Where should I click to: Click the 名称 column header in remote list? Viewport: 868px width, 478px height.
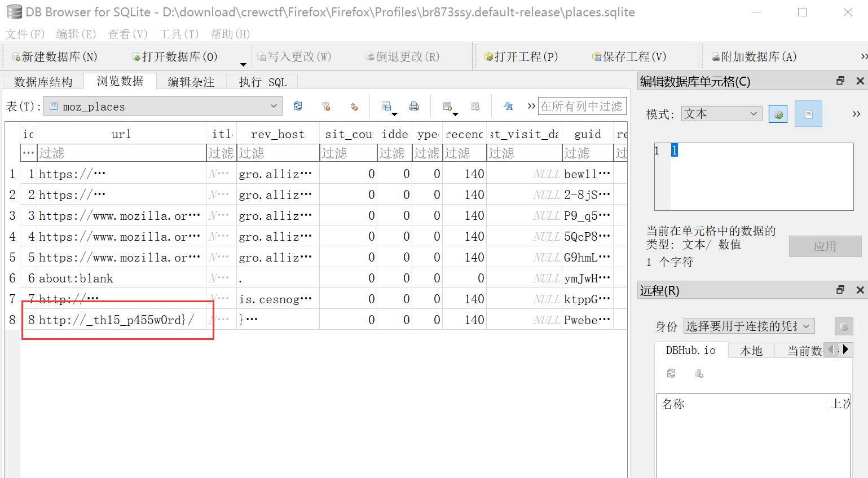point(741,404)
